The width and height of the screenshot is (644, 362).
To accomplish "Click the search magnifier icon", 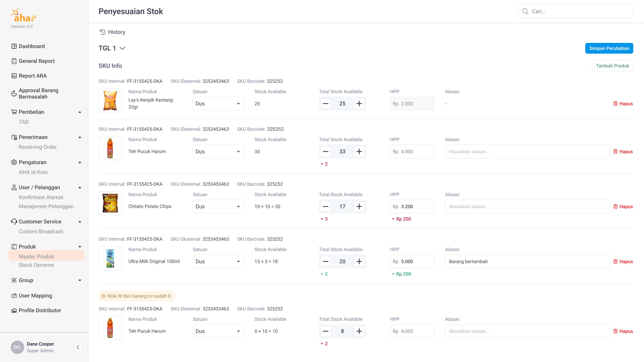I will tap(525, 11).
